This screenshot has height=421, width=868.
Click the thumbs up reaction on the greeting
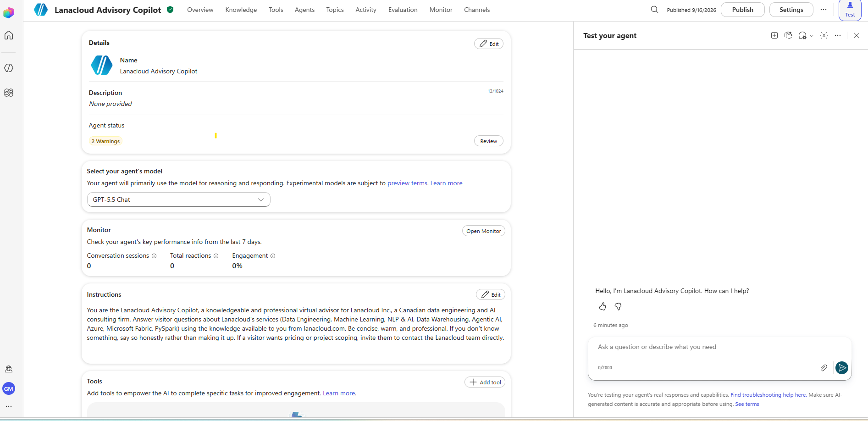coord(603,306)
